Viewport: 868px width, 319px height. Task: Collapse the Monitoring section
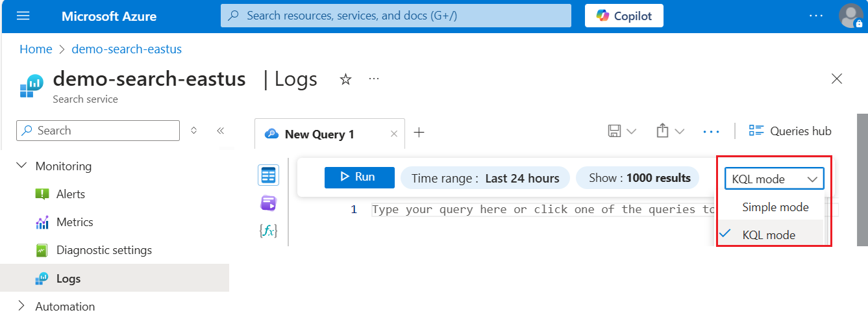pyautogui.click(x=21, y=166)
